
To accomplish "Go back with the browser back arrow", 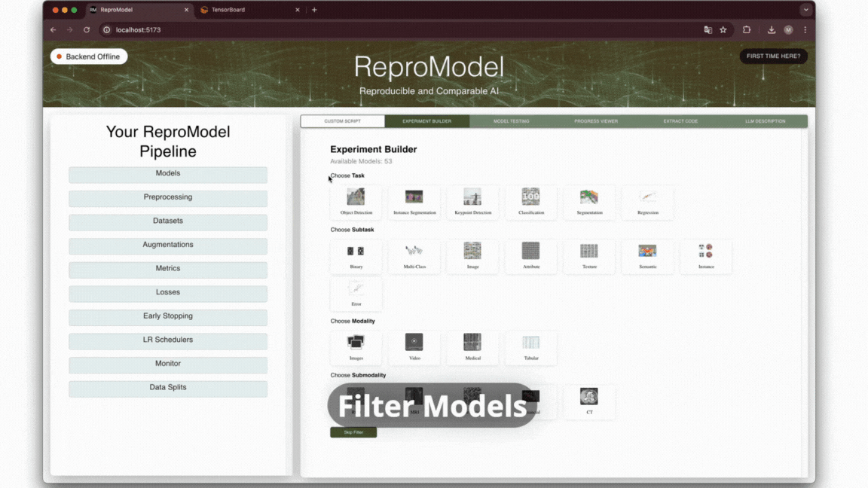I will (53, 30).
